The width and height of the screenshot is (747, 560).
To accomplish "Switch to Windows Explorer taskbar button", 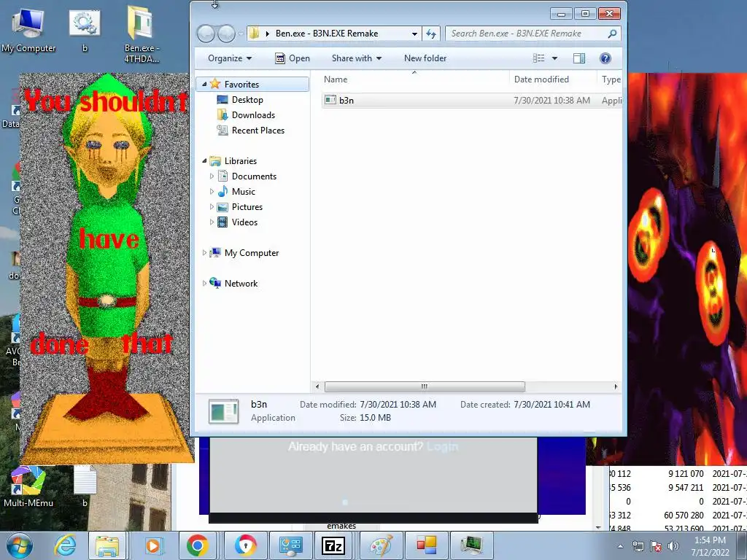I will [x=107, y=545].
